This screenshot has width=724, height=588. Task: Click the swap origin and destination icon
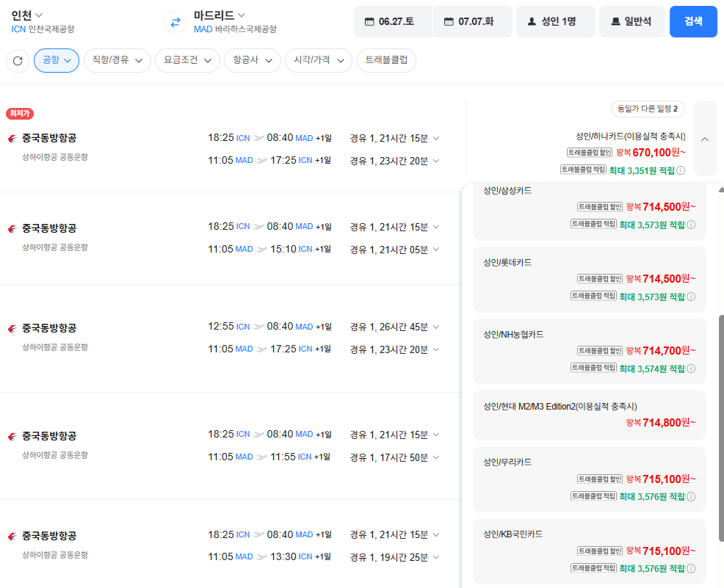point(175,22)
